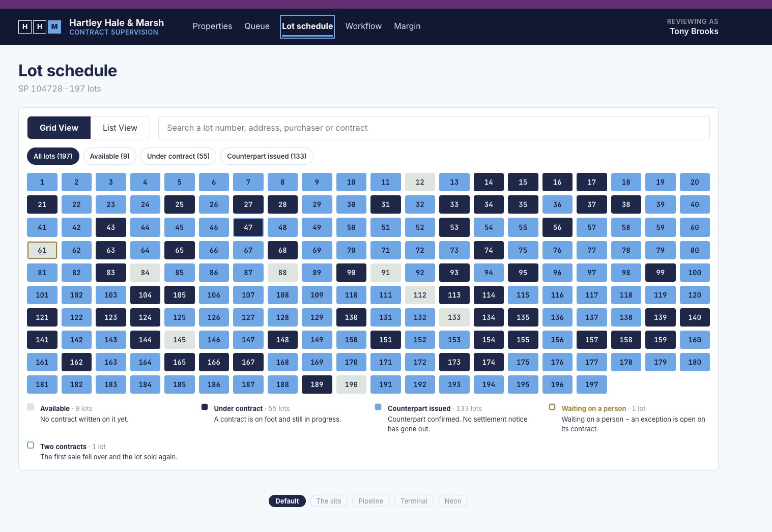
Task: Click the Under contract legend swatch
Action: coord(205,407)
